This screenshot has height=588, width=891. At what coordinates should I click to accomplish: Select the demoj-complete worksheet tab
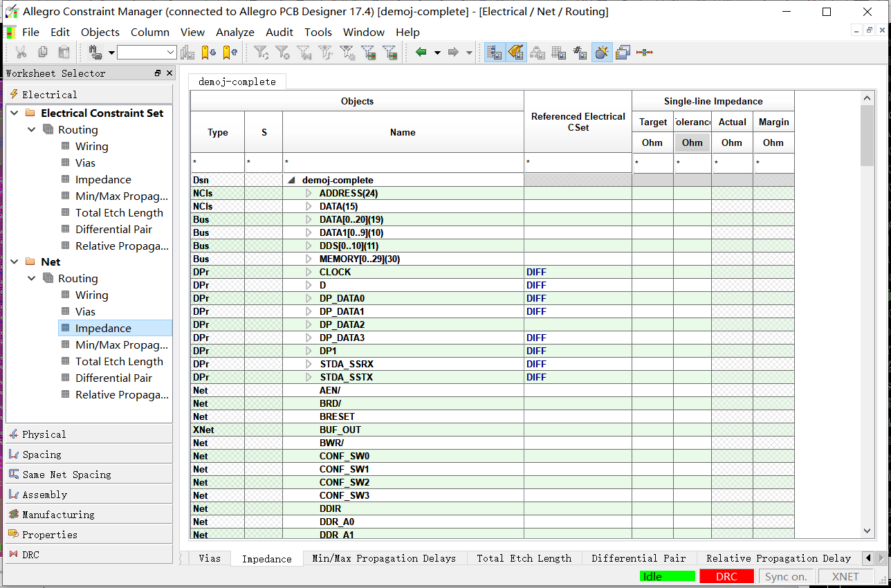point(237,82)
